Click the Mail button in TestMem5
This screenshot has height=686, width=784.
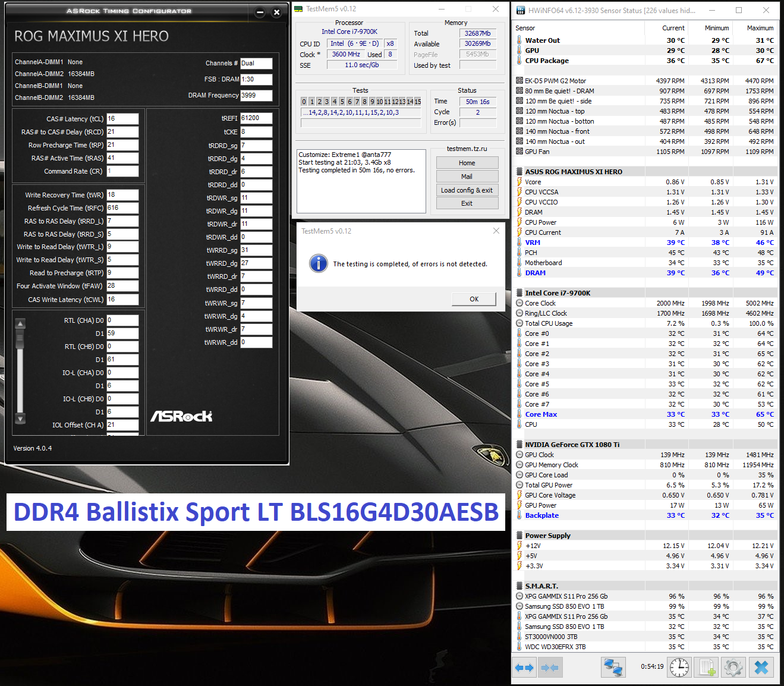click(467, 177)
